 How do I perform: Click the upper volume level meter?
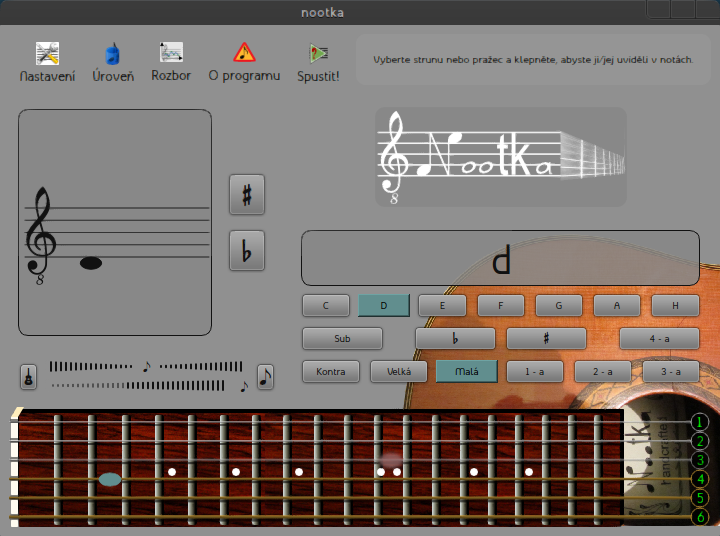click(146, 367)
